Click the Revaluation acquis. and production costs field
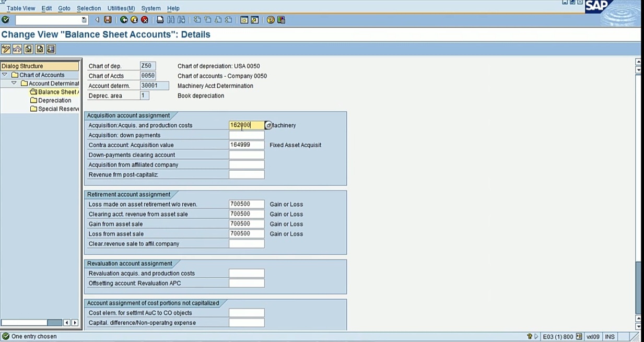The width and height of the screenshot is (644, 342). coord(247,274)
